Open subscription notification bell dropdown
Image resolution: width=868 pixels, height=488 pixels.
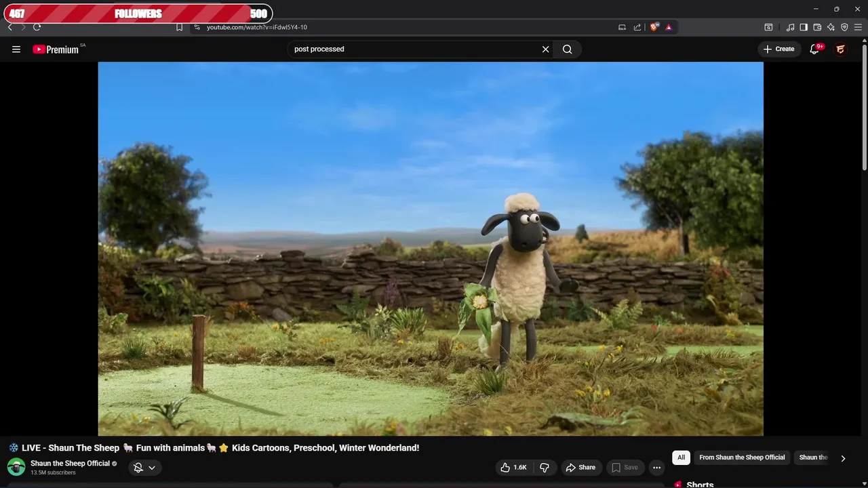click(x=144, y=468)
